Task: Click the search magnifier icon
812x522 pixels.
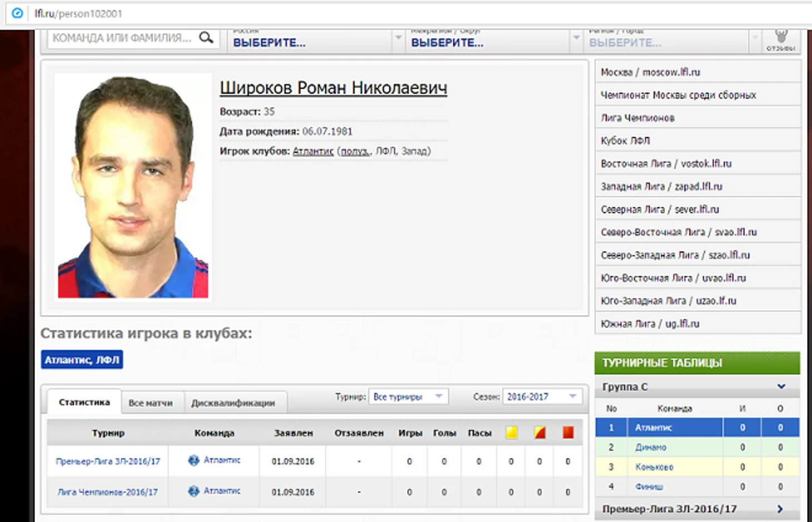Action: (x=206, y=38)
